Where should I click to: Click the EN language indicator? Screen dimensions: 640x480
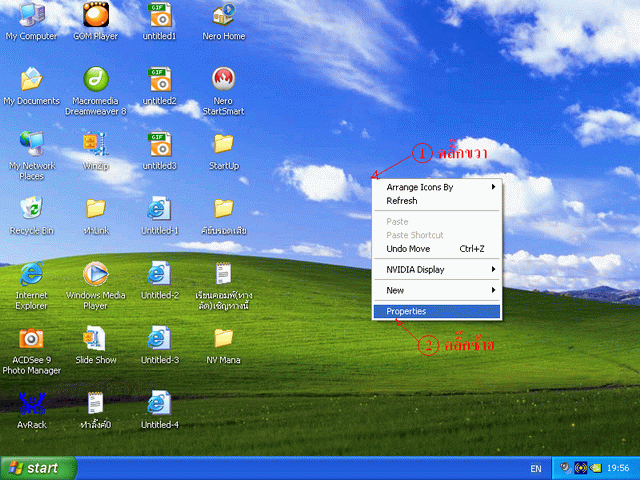(x=536, y=469)
